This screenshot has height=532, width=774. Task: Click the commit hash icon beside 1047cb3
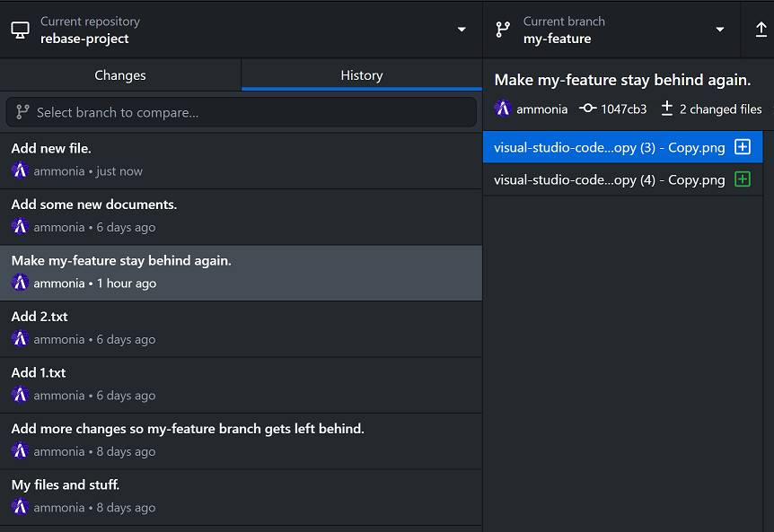click(x=587, y=108)
